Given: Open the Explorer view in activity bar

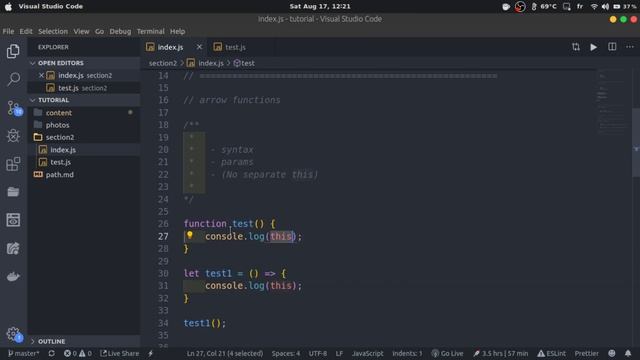Looking at the screenshot, I should [13, 51].
